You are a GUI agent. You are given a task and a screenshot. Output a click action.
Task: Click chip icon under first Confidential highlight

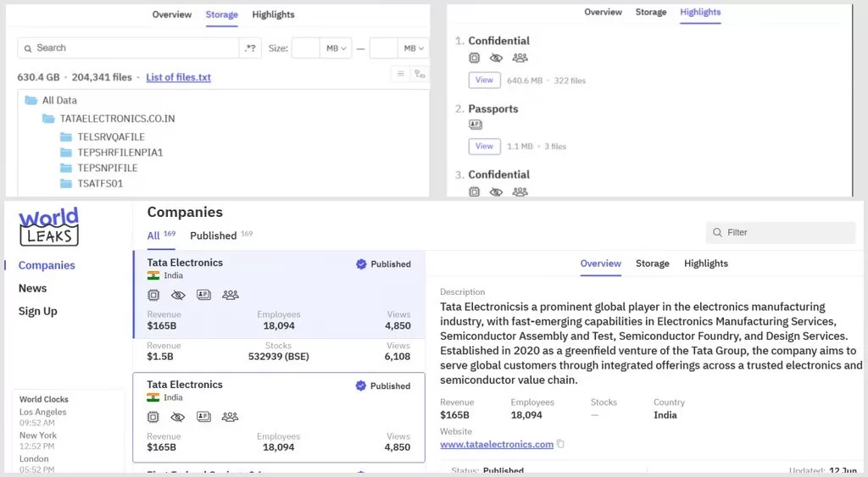pos(474,58)
